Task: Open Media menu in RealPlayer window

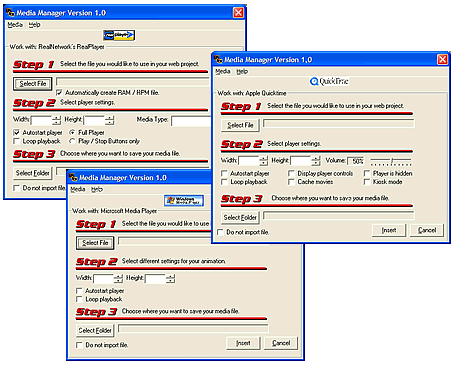Action: click(15, 25)
